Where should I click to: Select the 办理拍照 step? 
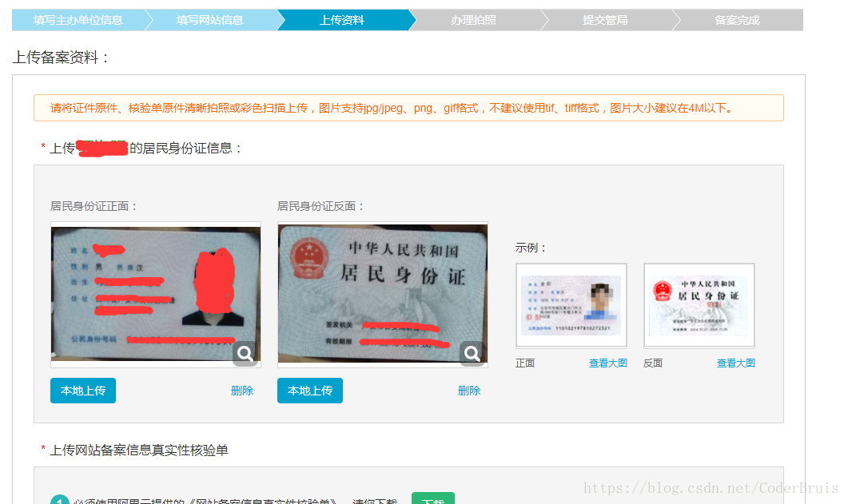click(x=474, y=20)
